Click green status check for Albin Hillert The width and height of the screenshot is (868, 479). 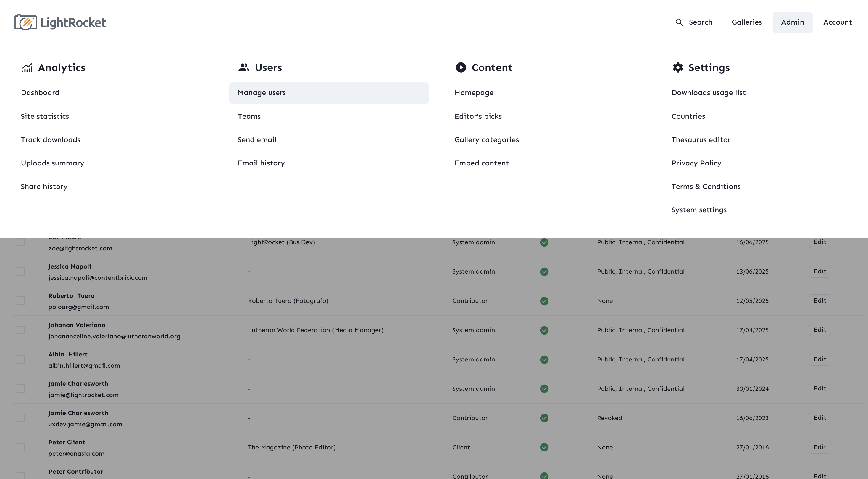tap(544, 360)
